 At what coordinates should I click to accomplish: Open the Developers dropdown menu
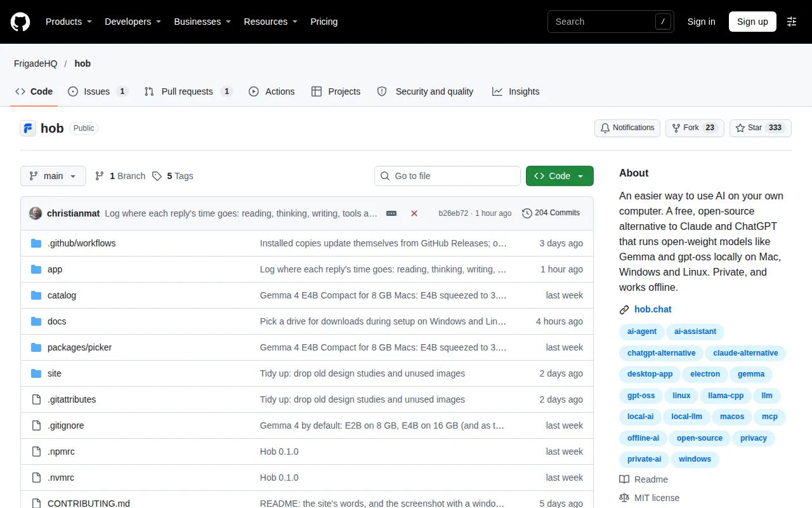point(133,22)
